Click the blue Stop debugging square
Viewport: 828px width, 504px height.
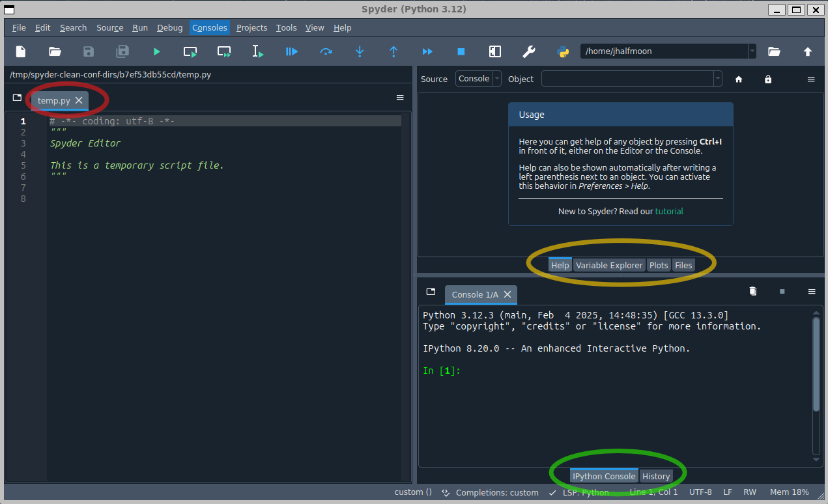pos(461,51)
